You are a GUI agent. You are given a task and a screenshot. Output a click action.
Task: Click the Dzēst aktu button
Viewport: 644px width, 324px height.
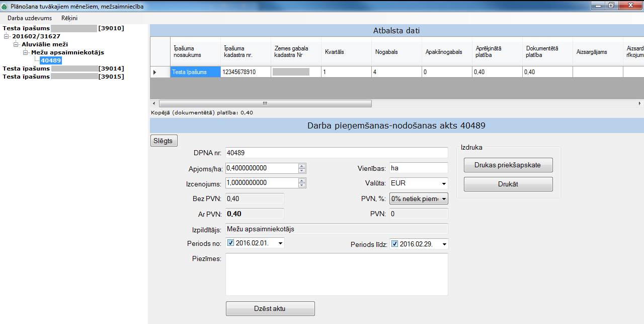pos(270,308)
